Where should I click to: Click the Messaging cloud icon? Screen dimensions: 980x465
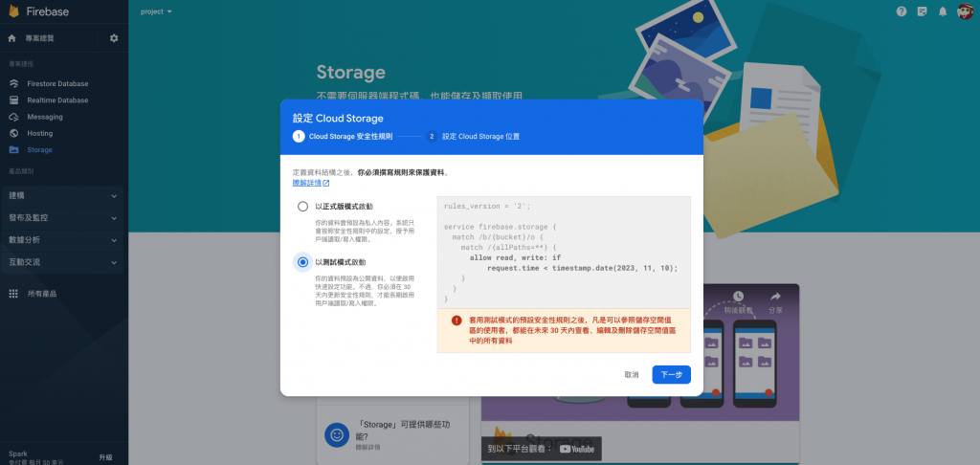13,117
